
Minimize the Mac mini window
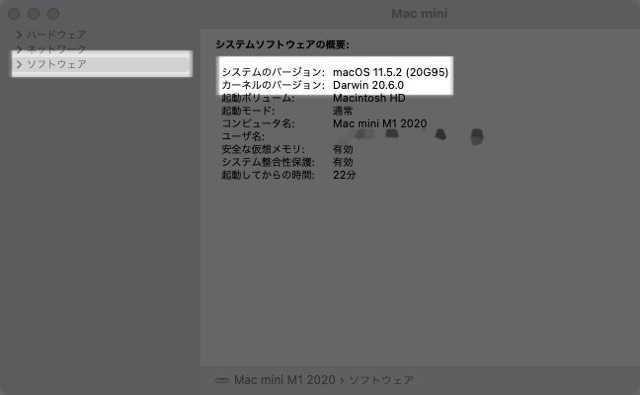(34, 14)
